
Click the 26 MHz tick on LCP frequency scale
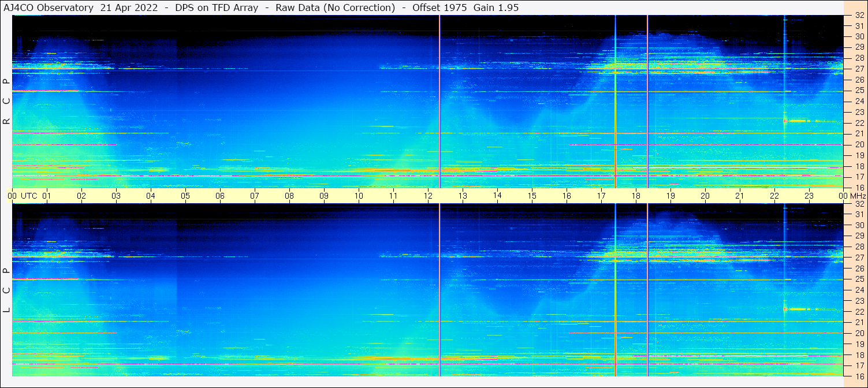859,268
